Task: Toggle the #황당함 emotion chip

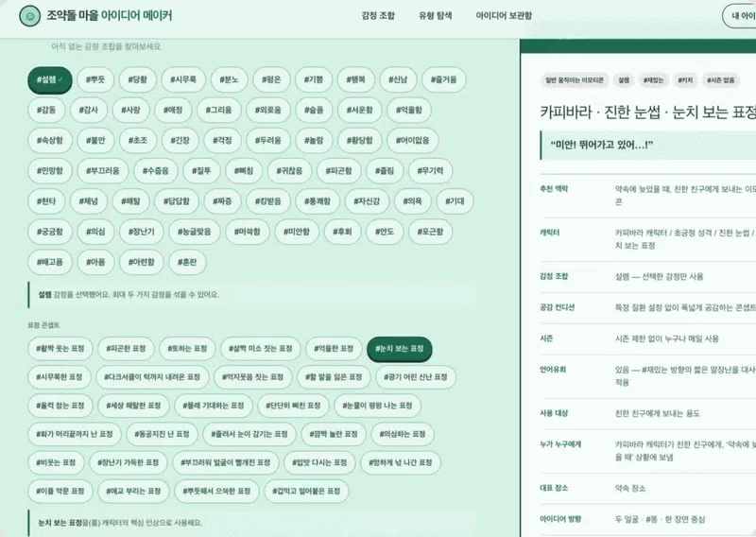Action: 360,141
